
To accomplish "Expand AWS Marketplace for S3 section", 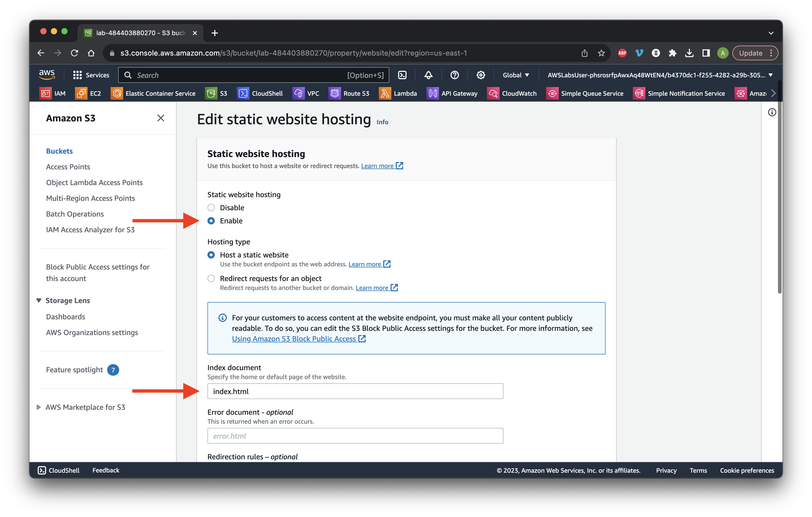I will (39, 407).
